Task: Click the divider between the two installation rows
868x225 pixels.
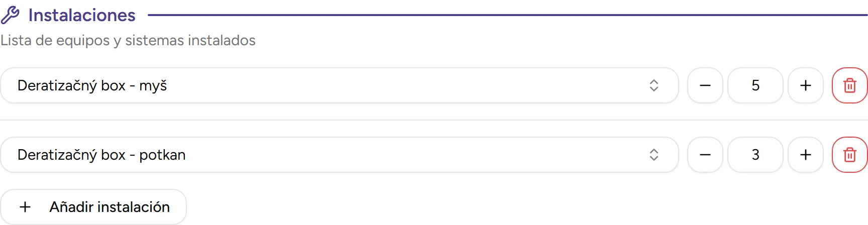Action: click(x=434, y=120)
